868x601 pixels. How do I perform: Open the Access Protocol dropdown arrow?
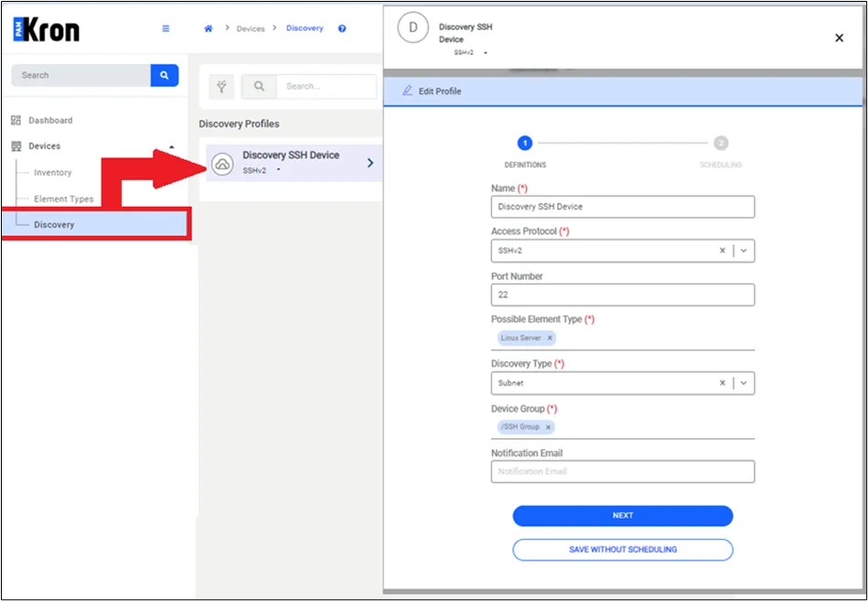click(744, 251)
